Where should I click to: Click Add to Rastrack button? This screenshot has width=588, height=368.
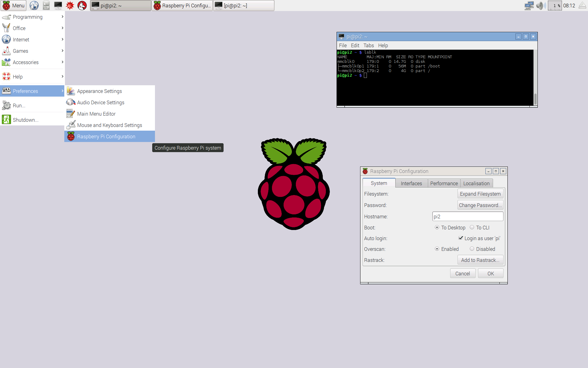click(480, 260)
